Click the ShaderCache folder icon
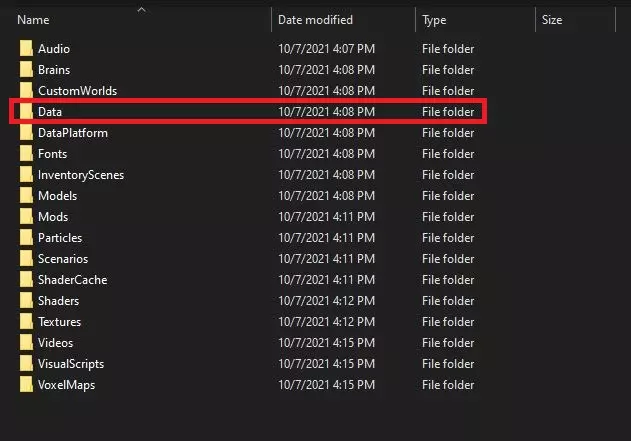Viewport: 631px width, 441px height. [27, 280]
